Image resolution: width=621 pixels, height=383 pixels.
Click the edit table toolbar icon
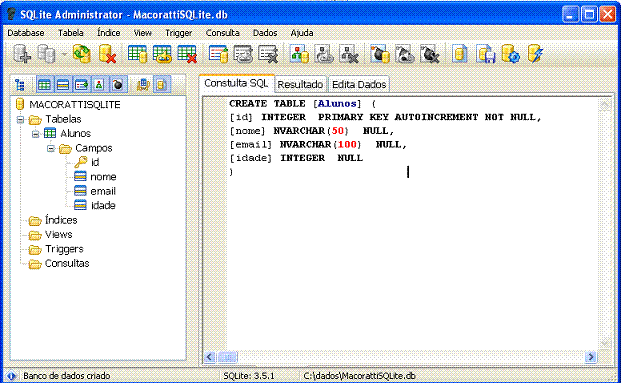(x=162, y=53)
